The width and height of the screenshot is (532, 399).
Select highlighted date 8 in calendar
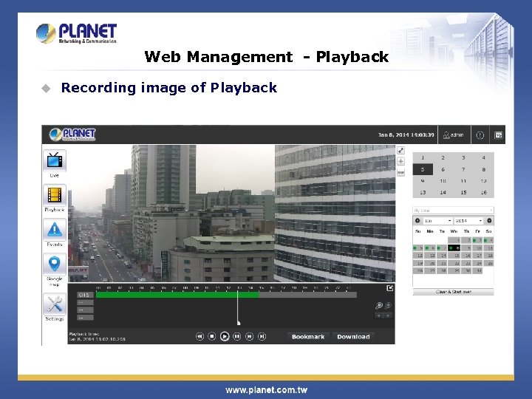pos(454,248)
